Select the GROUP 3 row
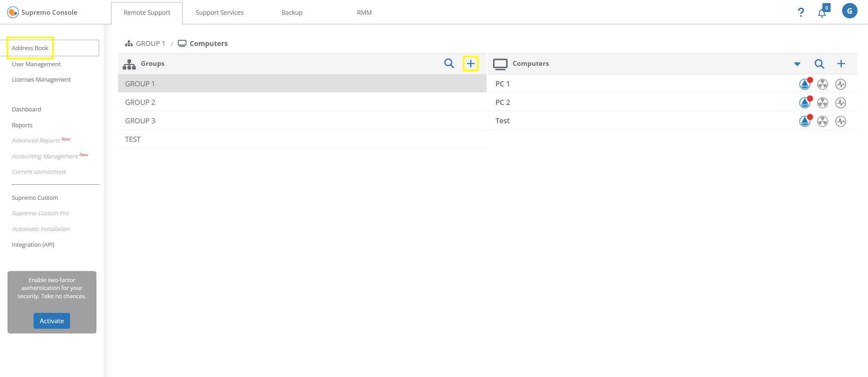868x377 pixels. (x=302, y=121)
